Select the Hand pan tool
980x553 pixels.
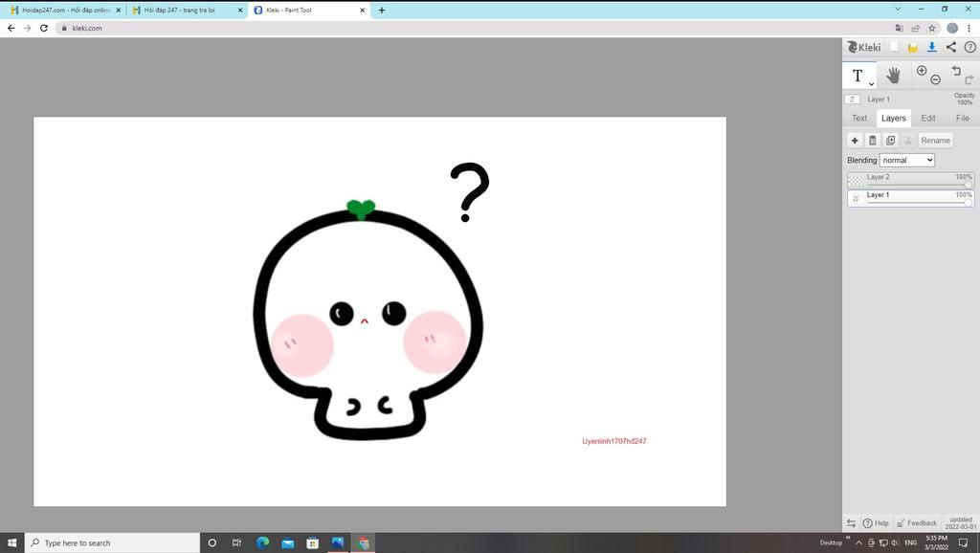point(893,76)
